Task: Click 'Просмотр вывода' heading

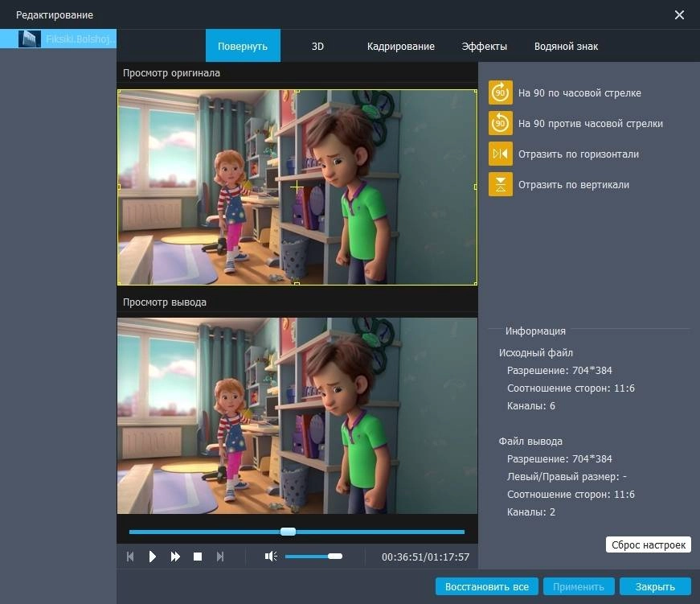Action: [x=164, y=302]
